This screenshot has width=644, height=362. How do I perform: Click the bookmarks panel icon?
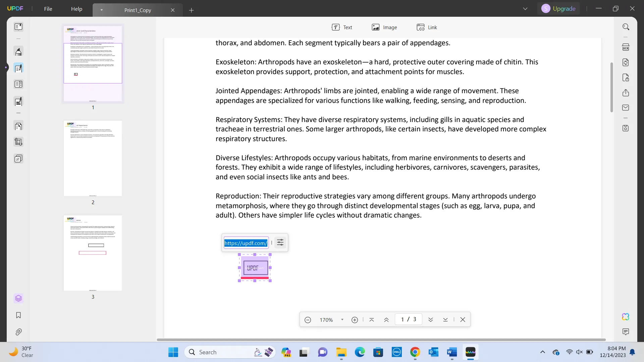point(18,315)
